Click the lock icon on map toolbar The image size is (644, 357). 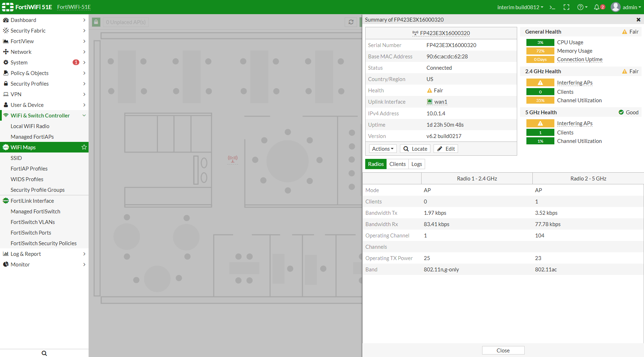coord(96,22)
